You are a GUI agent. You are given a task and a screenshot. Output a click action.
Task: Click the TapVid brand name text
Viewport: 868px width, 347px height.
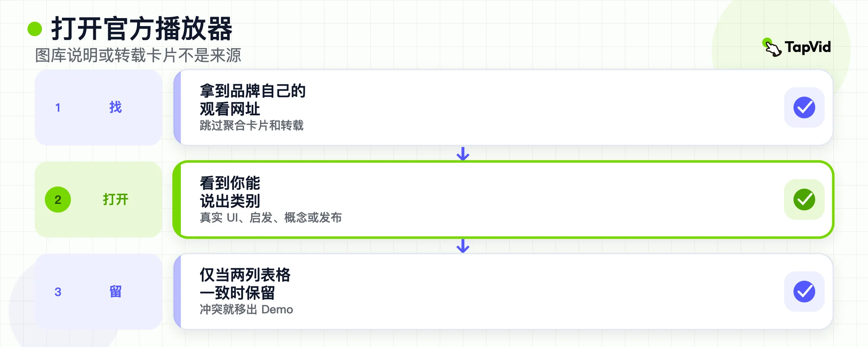coord(808,47)
